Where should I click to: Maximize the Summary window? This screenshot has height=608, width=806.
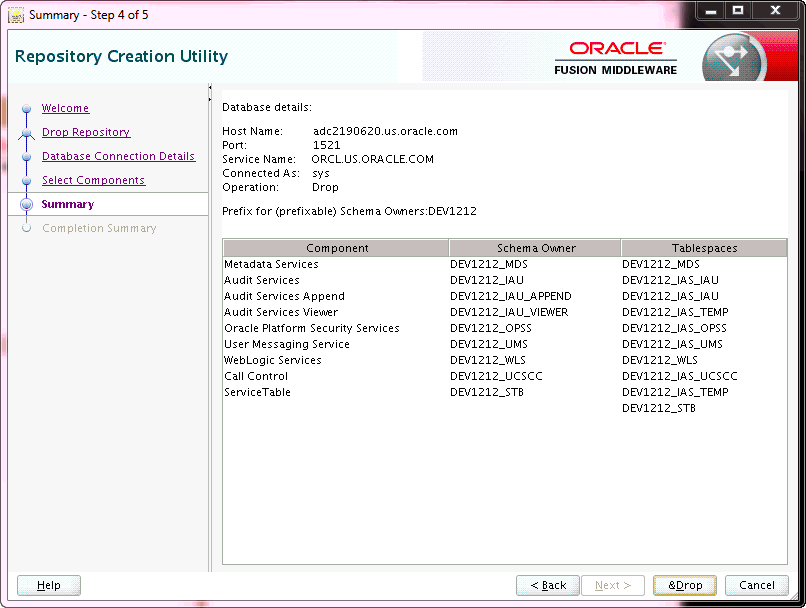pos(738,11)
